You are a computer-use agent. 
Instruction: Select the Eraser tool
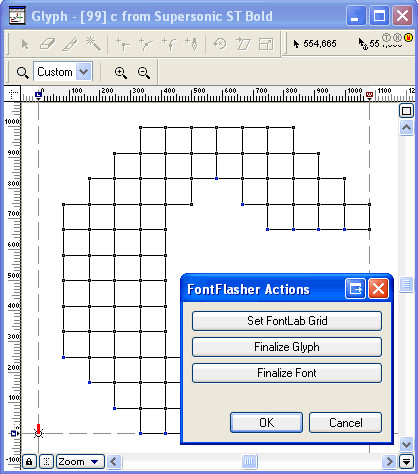click(47, 44)
